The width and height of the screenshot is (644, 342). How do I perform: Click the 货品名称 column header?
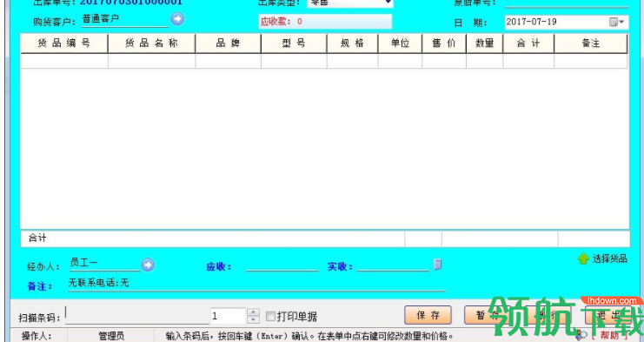pyautogui.click(x=151, y=44)
